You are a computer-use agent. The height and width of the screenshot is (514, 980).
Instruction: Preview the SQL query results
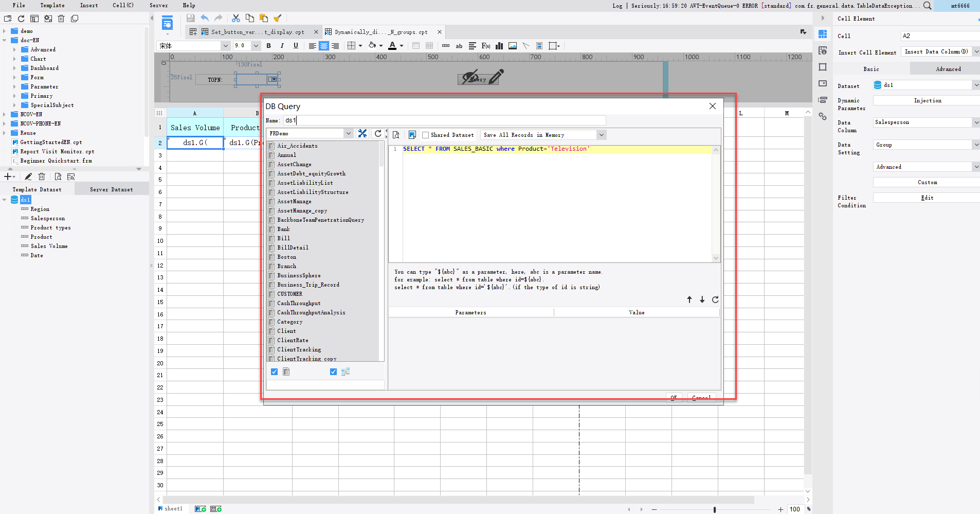tap(396, 134)
